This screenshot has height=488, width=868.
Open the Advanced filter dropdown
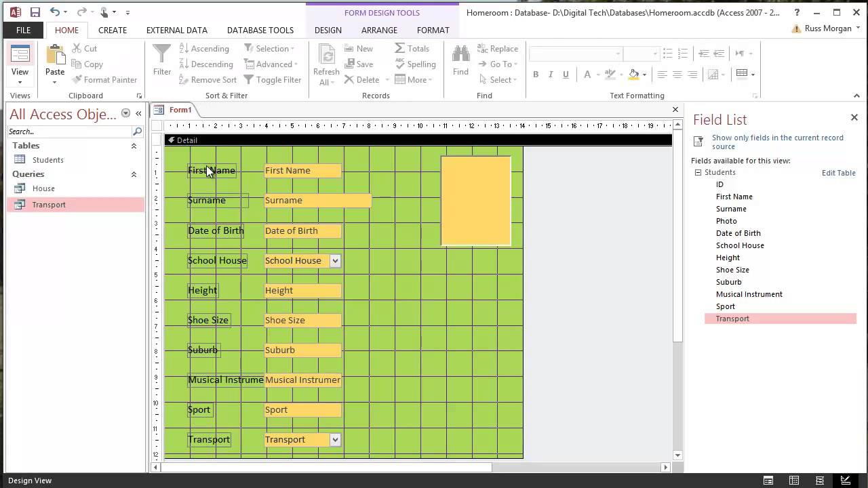point(271,64)
